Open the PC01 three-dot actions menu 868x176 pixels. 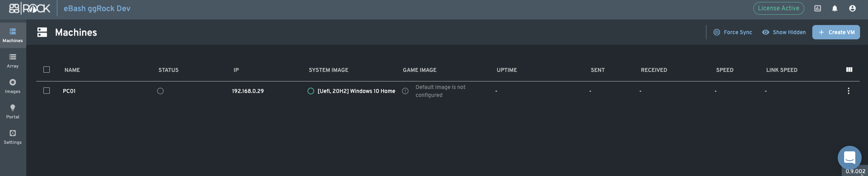pyautogui.click(x=848, y=91)
